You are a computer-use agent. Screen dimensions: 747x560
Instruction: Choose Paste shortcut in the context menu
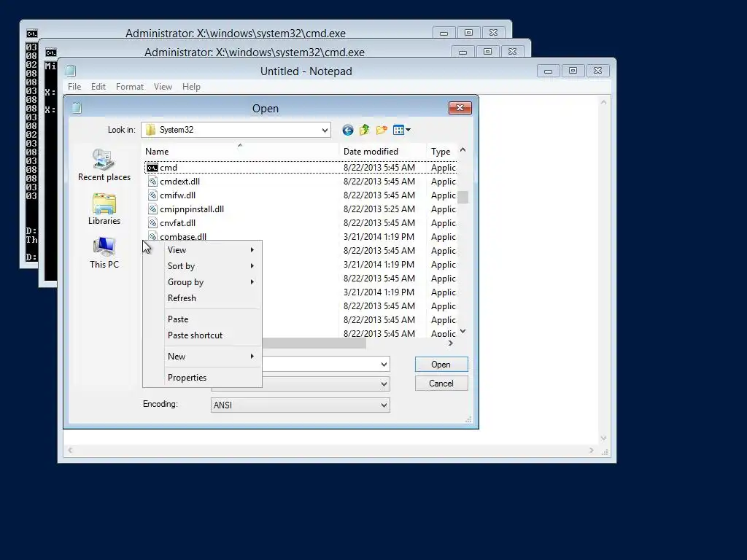212,335
